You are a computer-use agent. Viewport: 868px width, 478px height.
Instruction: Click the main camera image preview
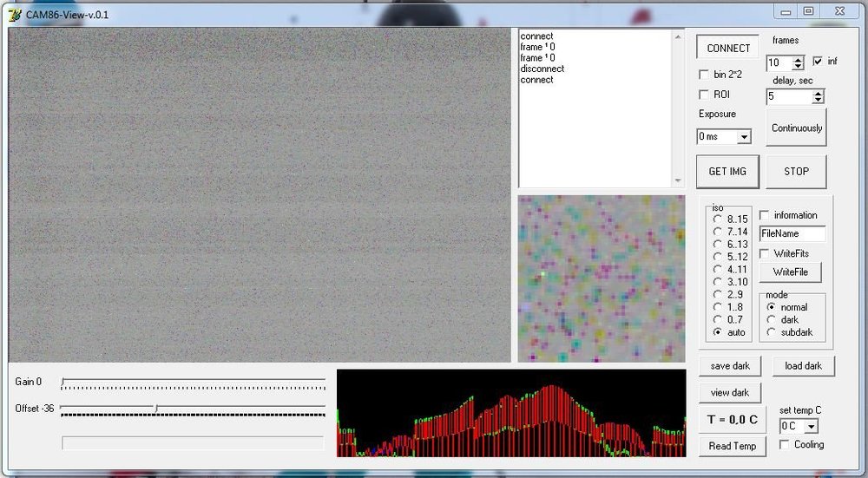(260, 195)
